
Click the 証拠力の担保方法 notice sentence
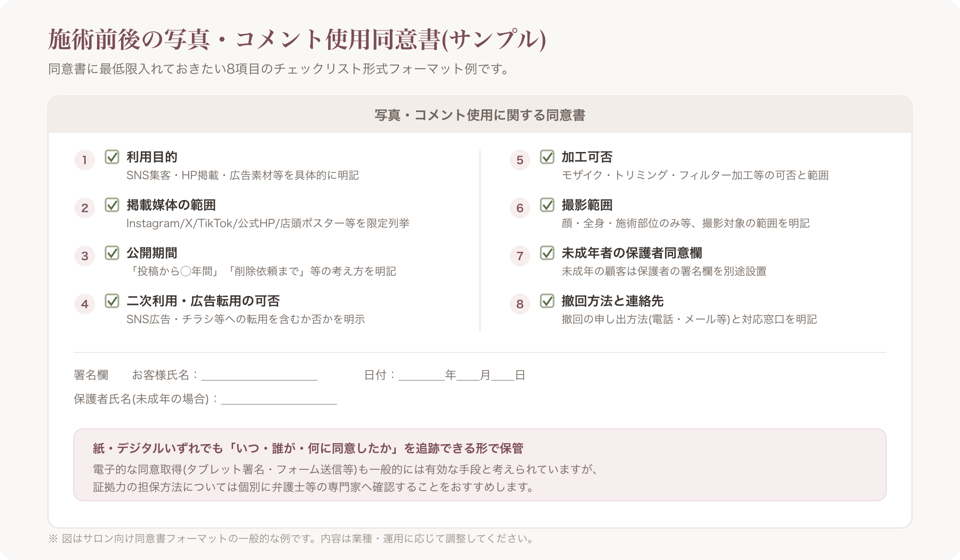314,487
